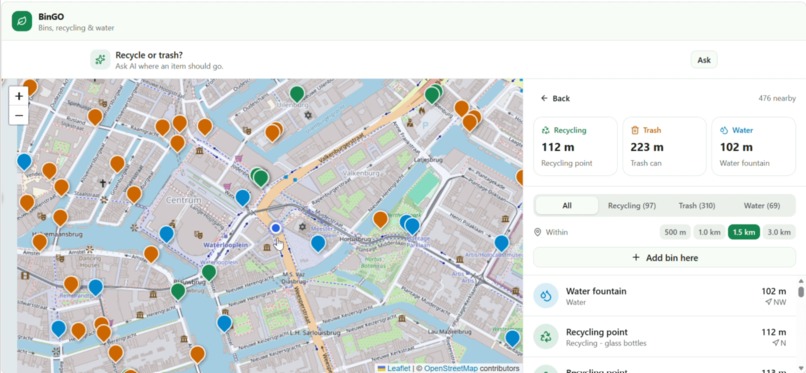806x373 pixels.
Task: Open the Trash 223 m summary card
Action: [664, 146]
